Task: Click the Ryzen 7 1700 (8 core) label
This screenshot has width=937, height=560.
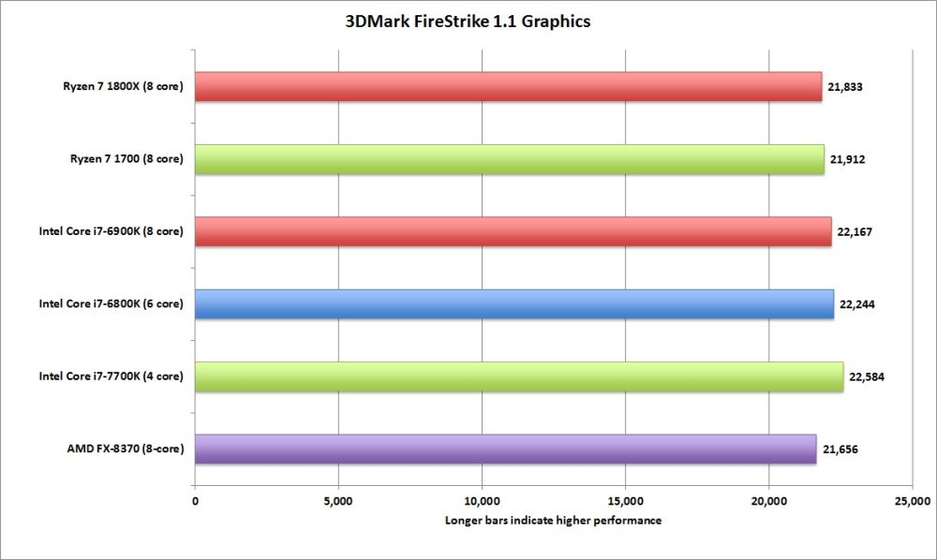Action: pos(126,159)
